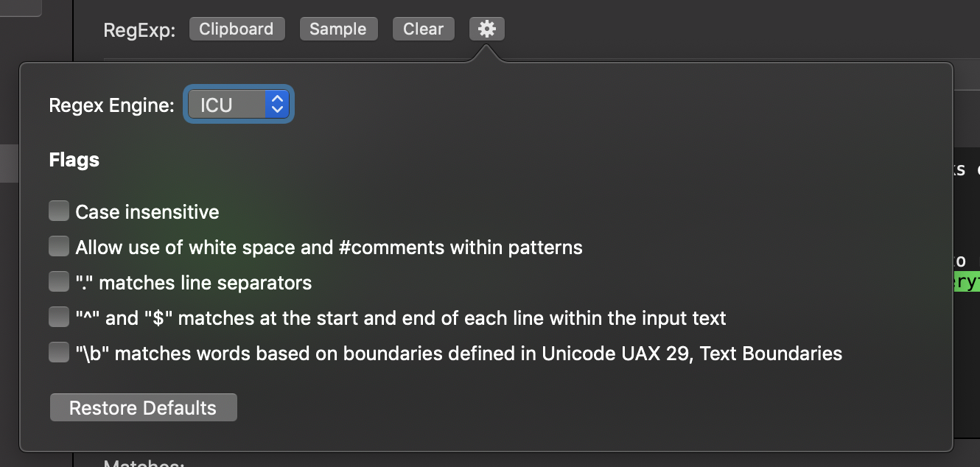The height and width of the screenshot is (467, 980).
Task: Enable multiline anchors for "^" and "$"
Action: coord(58,316)
